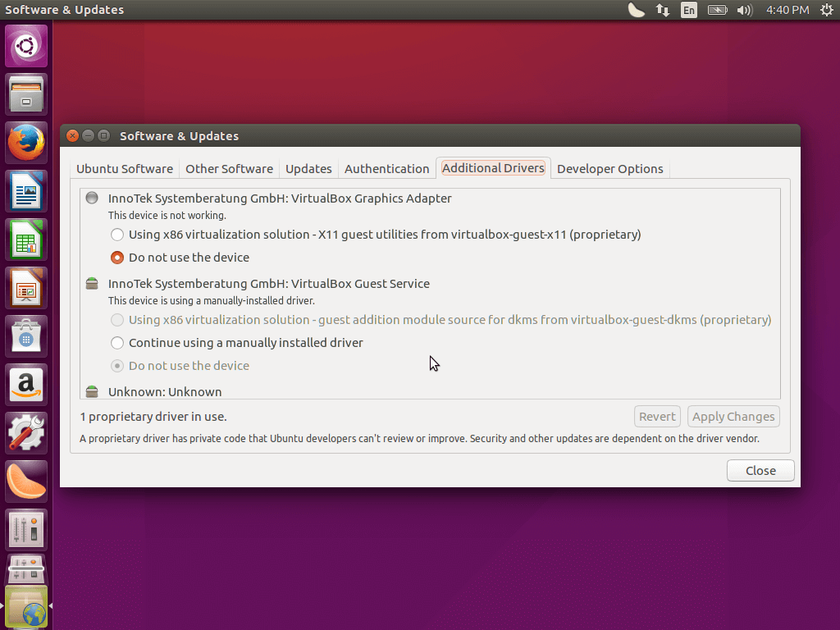Switch to the Updates tab
The image size is (840, 630).
(x=308, y=168)
